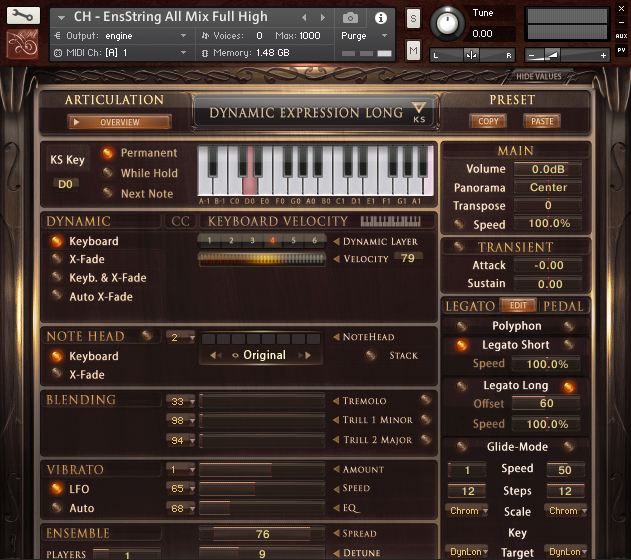The width and height of the screenshot is (631, 560).
Task: Toggle the Transient section LED
Action: pos(459,246)
